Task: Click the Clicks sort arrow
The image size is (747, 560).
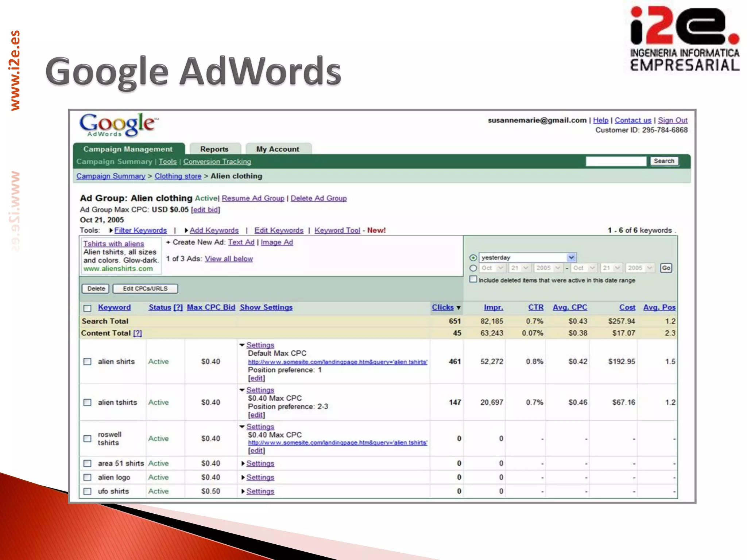Action: [x=458, y=308]
